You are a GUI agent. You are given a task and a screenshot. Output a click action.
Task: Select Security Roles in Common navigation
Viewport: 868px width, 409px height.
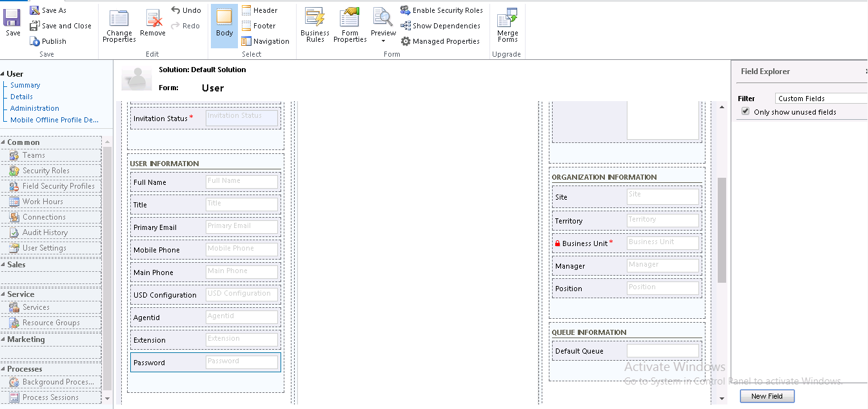coord(46,171)
